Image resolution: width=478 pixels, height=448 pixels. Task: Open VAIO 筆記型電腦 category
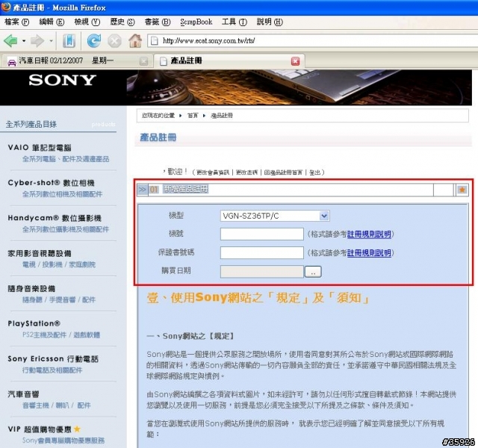40,148
